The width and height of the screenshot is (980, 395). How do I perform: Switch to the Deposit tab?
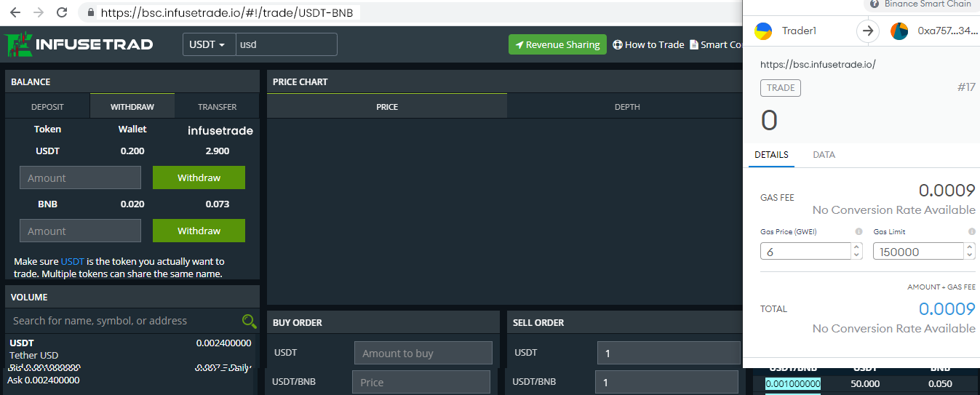47,106
